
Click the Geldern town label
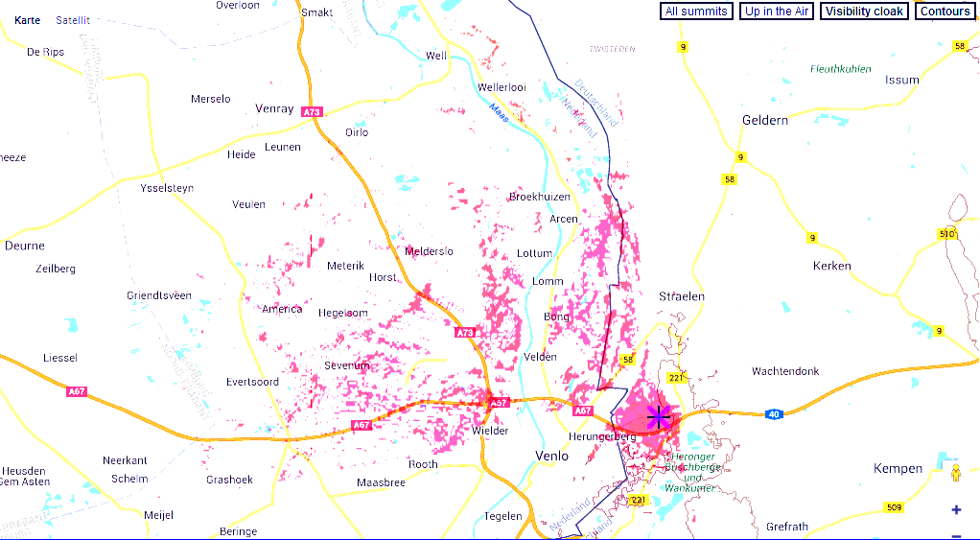pos(765,120)
